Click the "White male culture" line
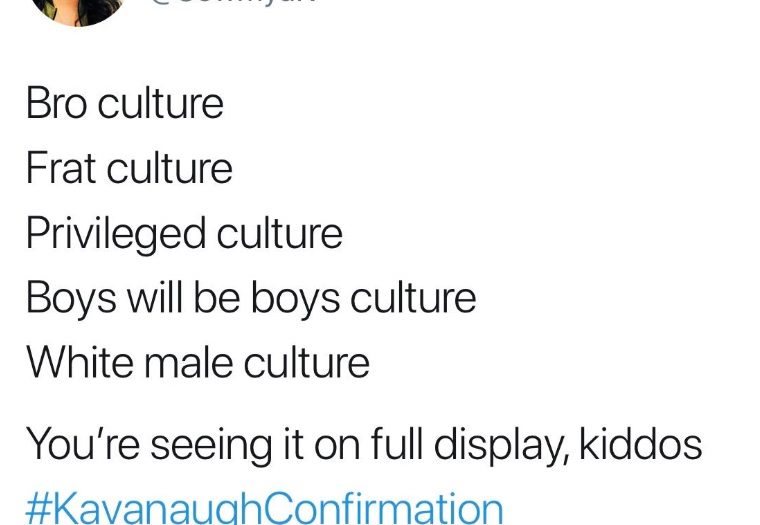The width and height of the screenshot is (760, 525). pyautogui.click(x=198, y=361)
